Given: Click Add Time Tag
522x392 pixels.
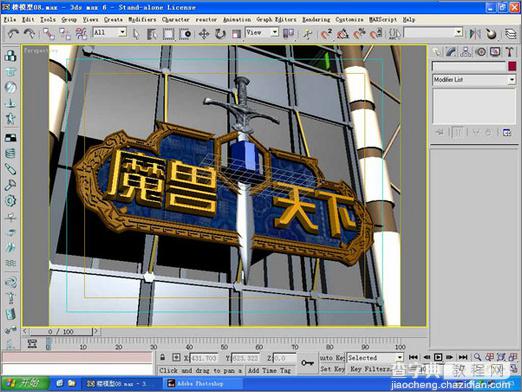Looking at the screenshot, I should click(x=270, y=370).
